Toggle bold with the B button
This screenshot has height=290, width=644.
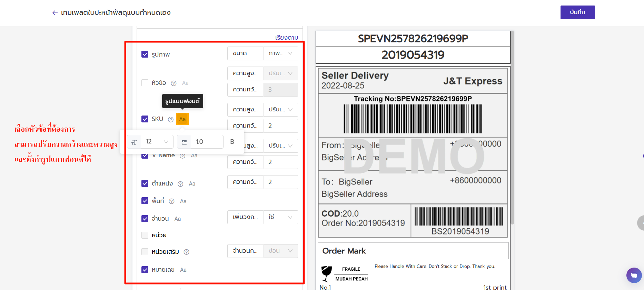tap(232, 142)
